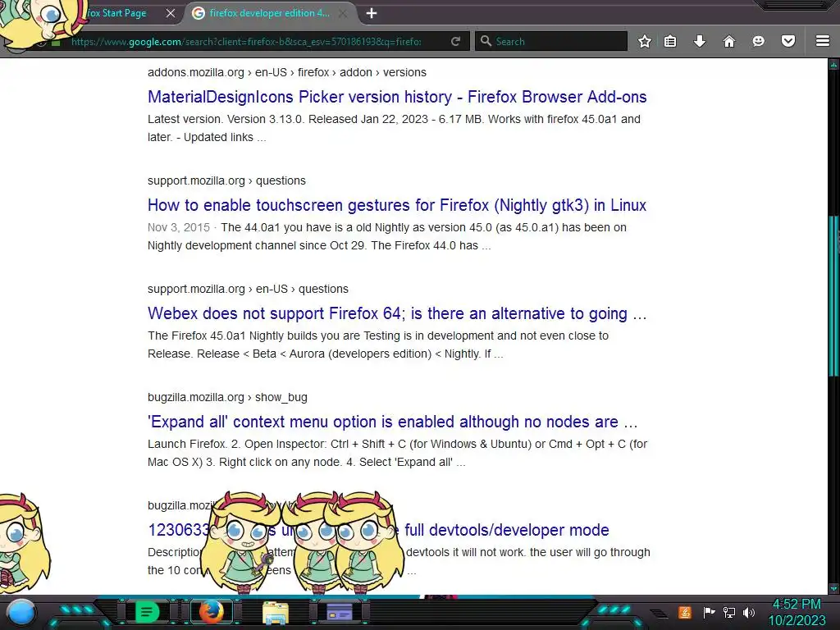Click support.mozilla.org › questions breadcrumb

pyautogui.click(x=226, y=180)
